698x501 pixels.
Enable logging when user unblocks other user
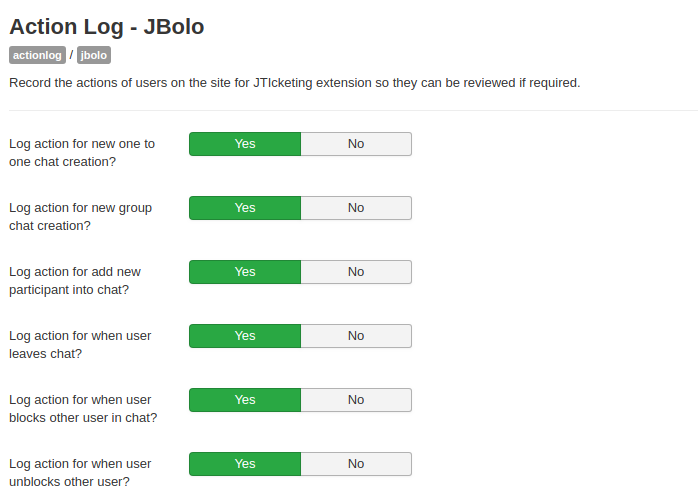(245, 464)
